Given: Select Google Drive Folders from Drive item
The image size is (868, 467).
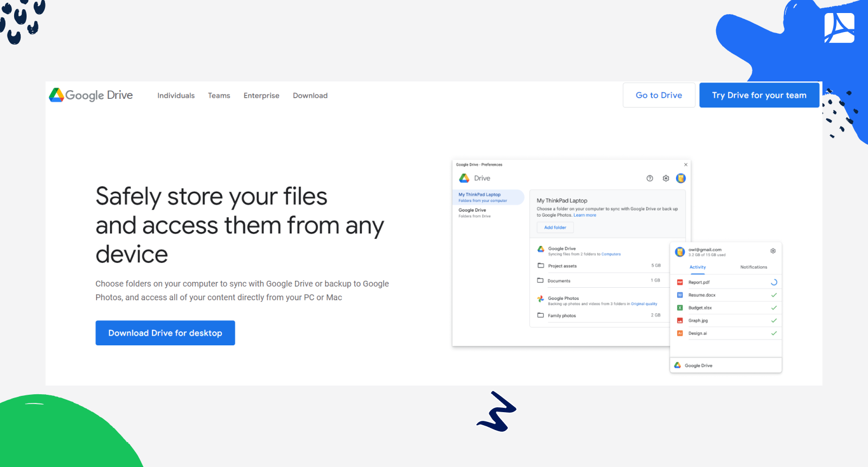Looking at the screenshot, I should tap(475, 213).
